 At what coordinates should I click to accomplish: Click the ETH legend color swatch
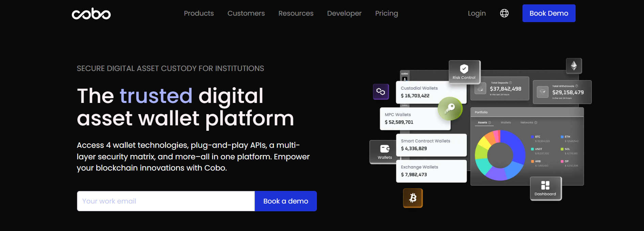pyautogui.click(x=562, y=137)
